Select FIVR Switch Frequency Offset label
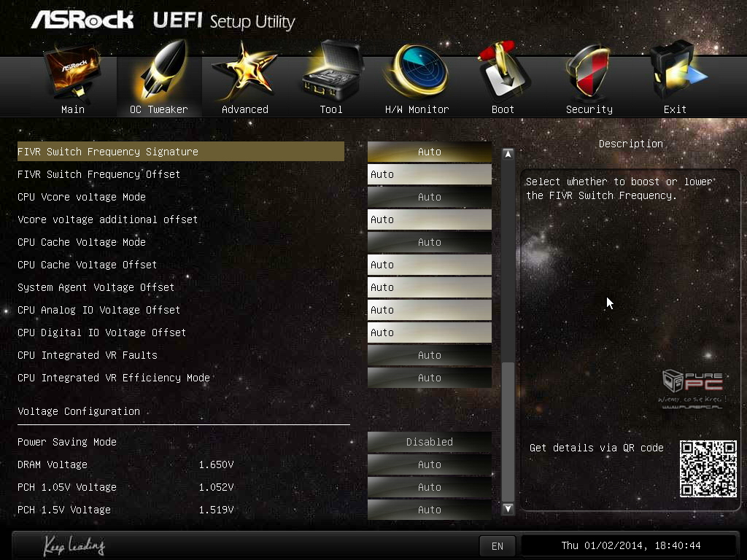The height and width of the screenshot is (560, 747). 98,174
